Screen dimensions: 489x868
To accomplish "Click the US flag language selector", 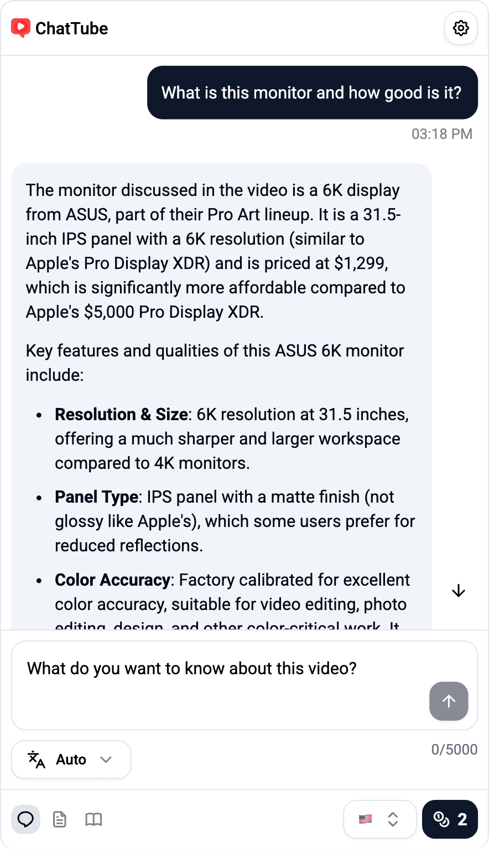I will (365, 819).
